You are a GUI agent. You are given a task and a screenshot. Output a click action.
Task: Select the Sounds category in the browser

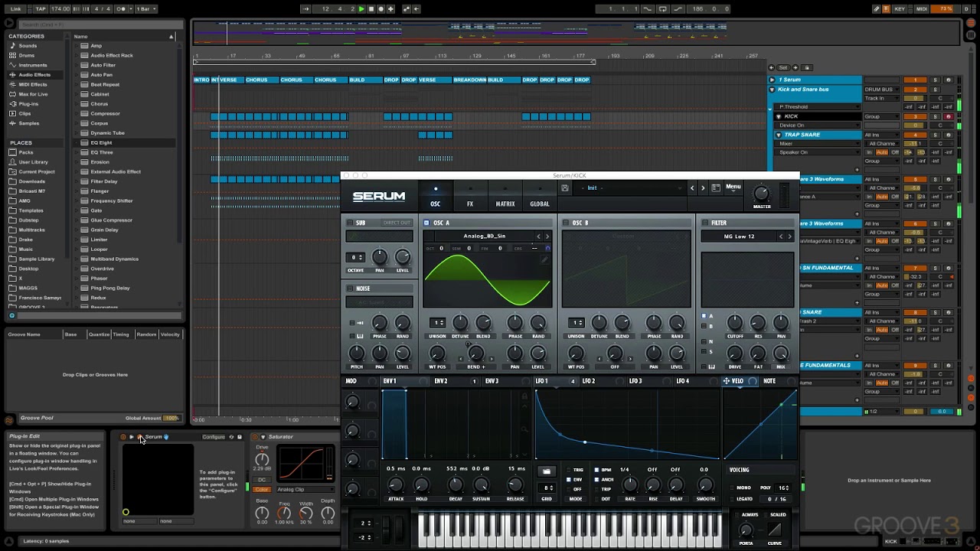28,46
